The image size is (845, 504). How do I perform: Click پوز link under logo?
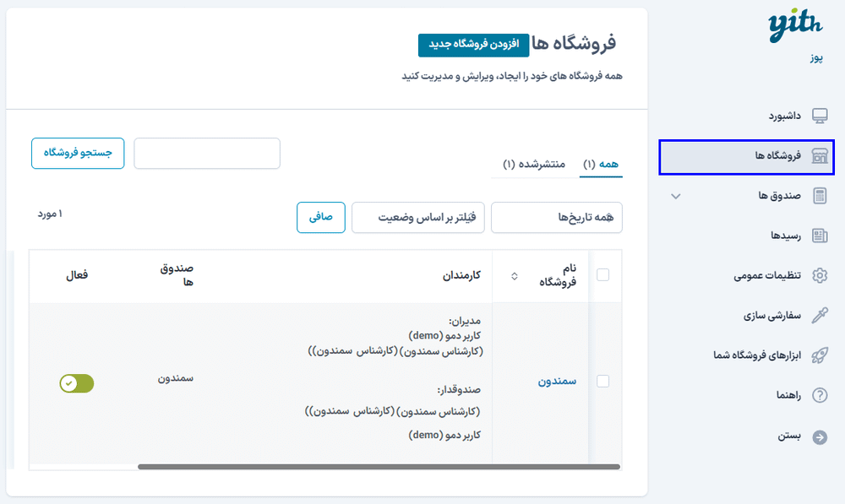click(x=816, y=57)
